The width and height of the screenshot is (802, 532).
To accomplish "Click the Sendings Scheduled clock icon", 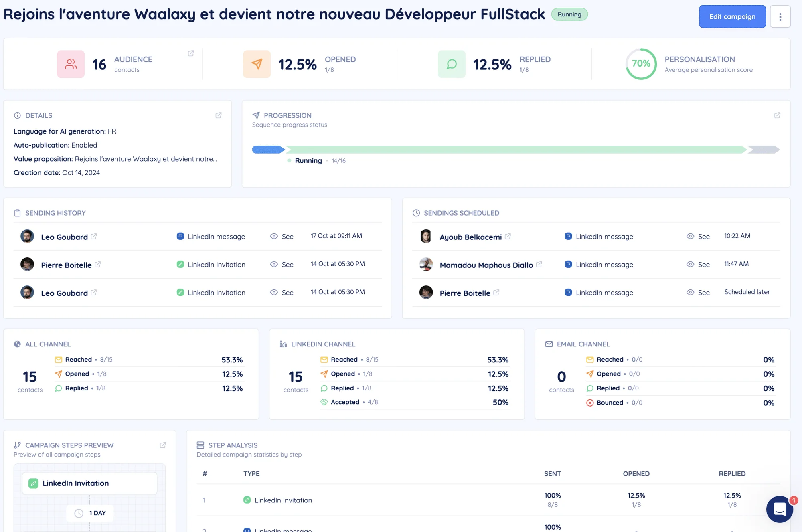I will [x=416, y=213].
